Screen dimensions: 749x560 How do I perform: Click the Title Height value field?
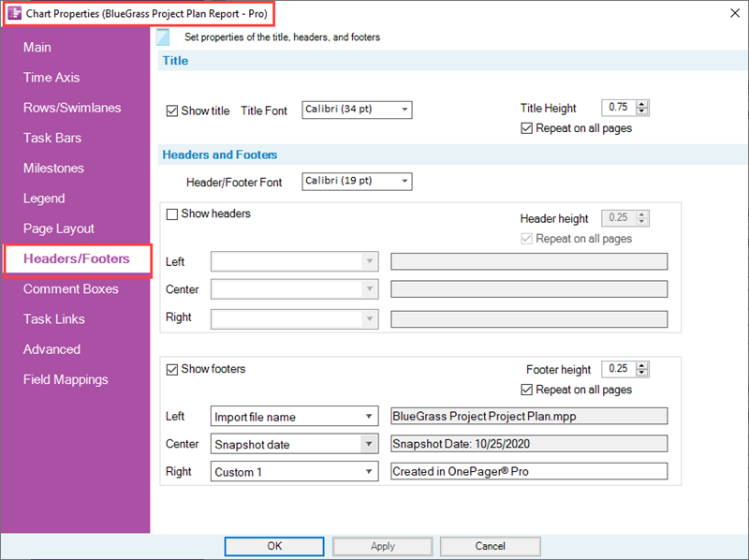point(619,108)
